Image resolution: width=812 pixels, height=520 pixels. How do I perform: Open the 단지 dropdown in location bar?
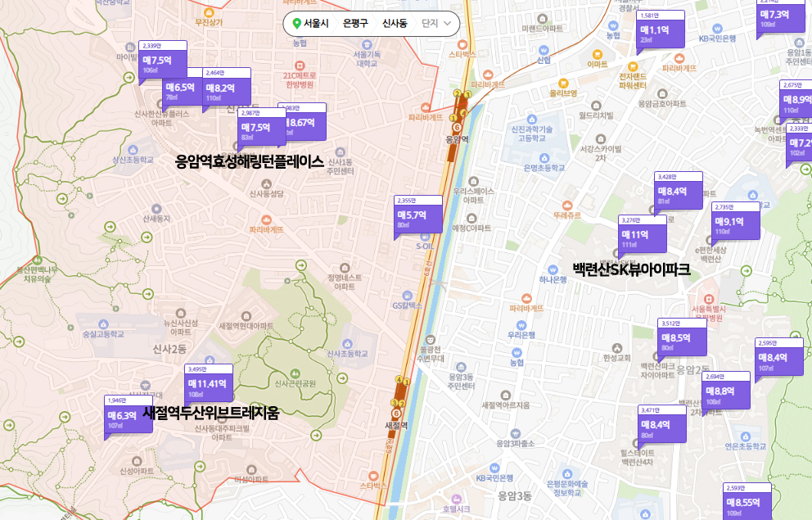(x=436, y=23)
